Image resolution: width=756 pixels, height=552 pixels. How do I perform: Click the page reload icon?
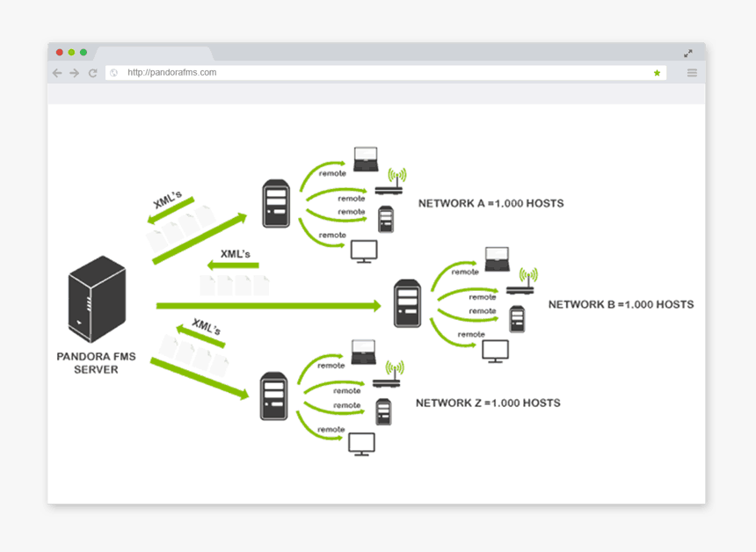[92, 73]
